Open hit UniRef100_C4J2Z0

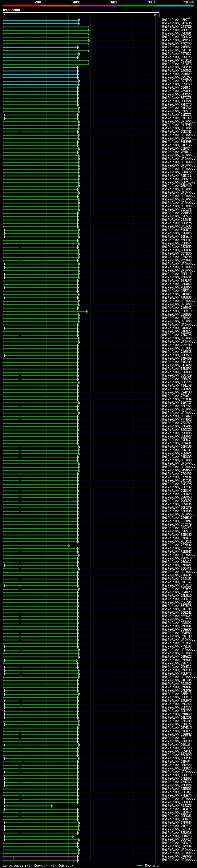point(177,94)
